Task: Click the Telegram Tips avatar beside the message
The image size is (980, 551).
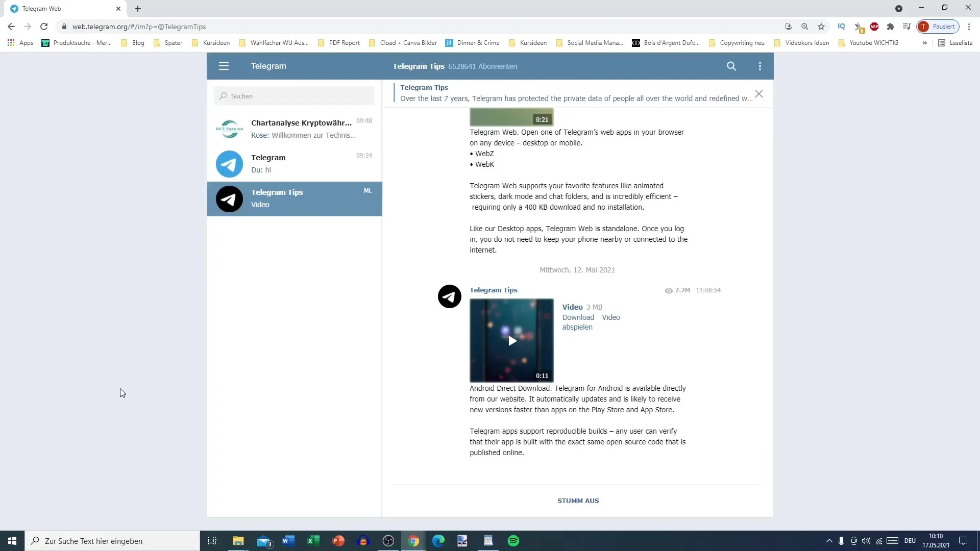Action: pos(450,296)
